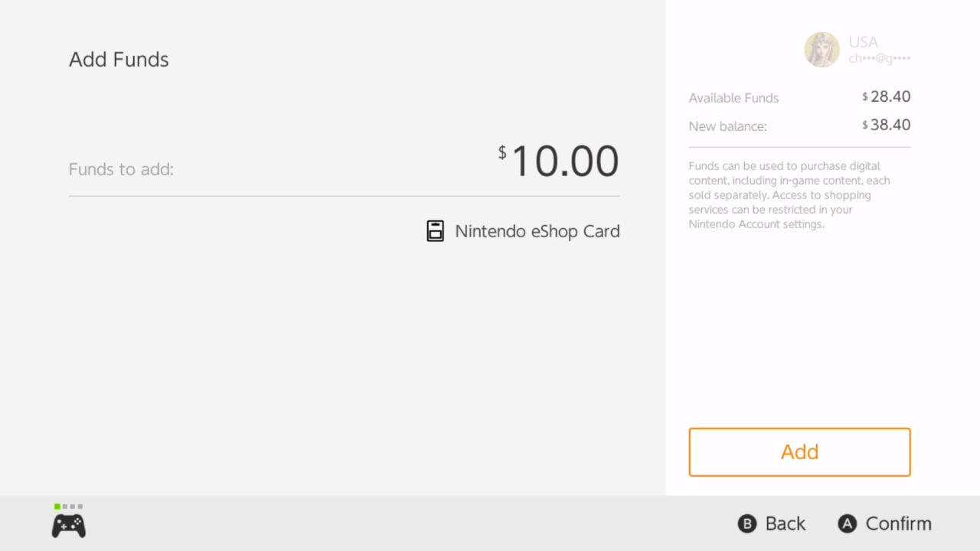Click the Add Funds heading
Screen dimensions: 980x551
[x=119, y=59]
